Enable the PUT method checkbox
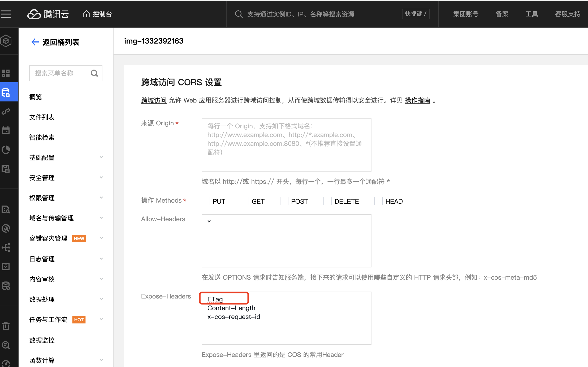 (x=206, y=201)
